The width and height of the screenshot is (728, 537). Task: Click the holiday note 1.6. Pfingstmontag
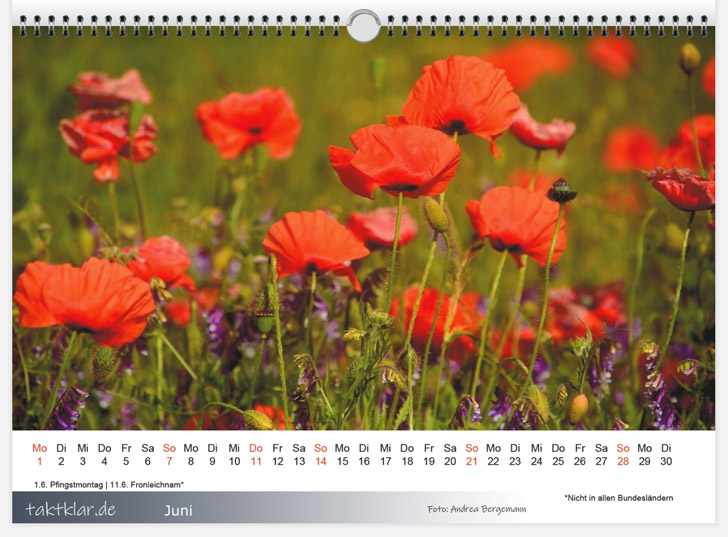point(68,485)
